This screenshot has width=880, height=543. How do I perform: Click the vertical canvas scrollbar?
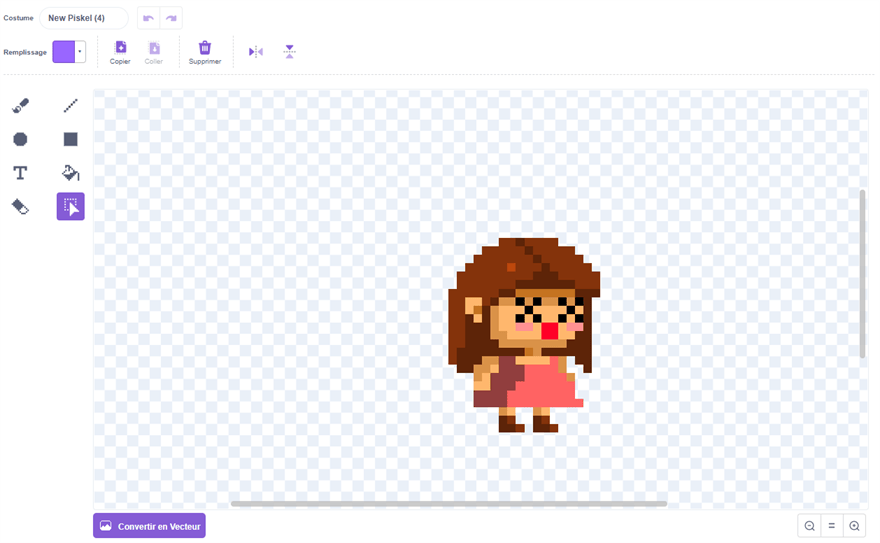click(863, 274)
